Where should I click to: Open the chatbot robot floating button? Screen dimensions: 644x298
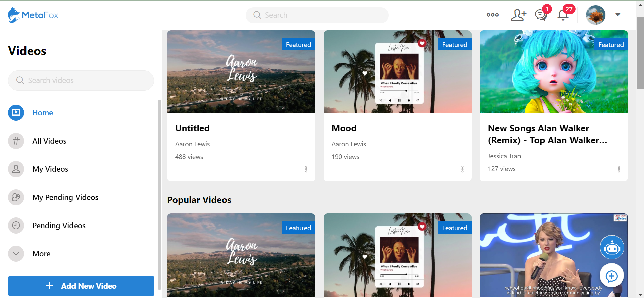(612, 247)
